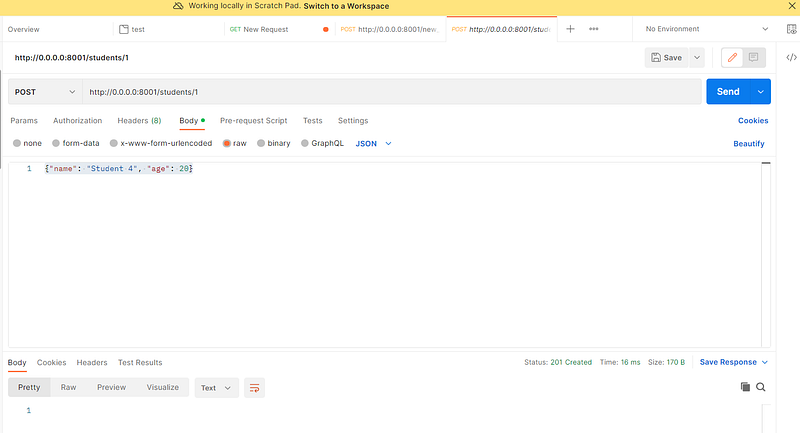Click the search response magnifier icon
Image resolution: width=800 pixels, height=433 pixels.
click(761, 387)
